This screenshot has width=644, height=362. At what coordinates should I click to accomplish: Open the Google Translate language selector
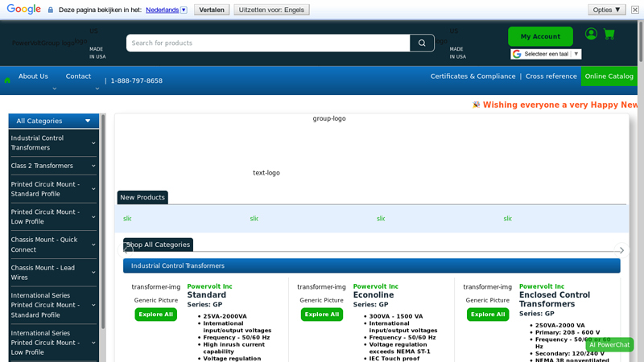546,54
